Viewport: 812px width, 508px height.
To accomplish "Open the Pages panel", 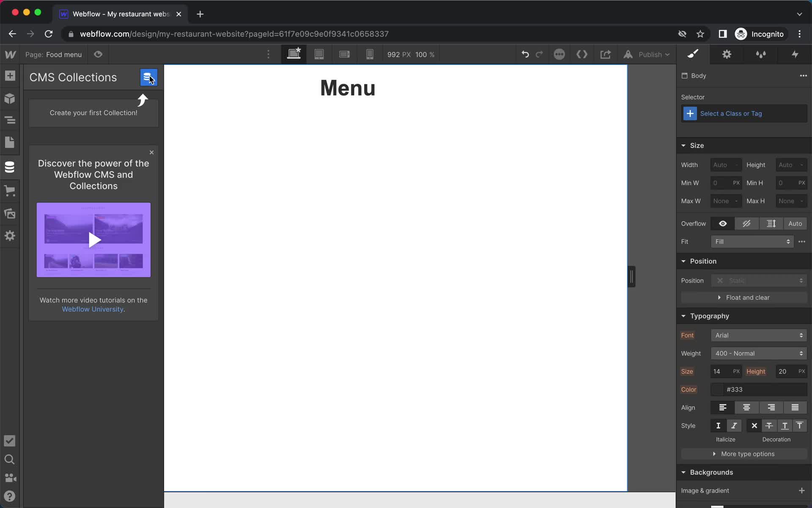I will [10, 142].
